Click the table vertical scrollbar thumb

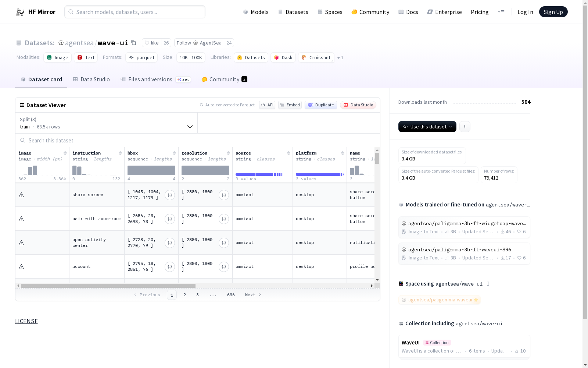tap(377, 158)
